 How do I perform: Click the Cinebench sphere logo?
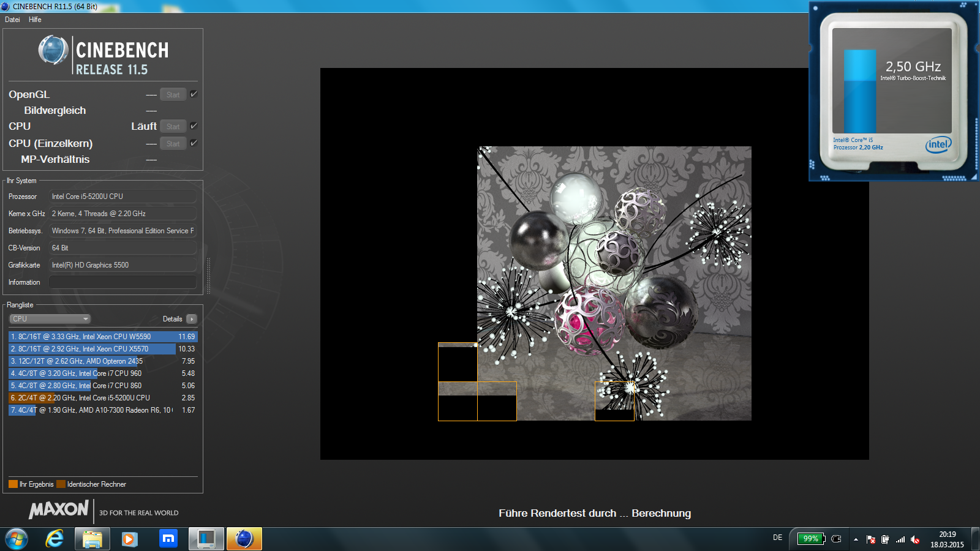coord(53,50)
